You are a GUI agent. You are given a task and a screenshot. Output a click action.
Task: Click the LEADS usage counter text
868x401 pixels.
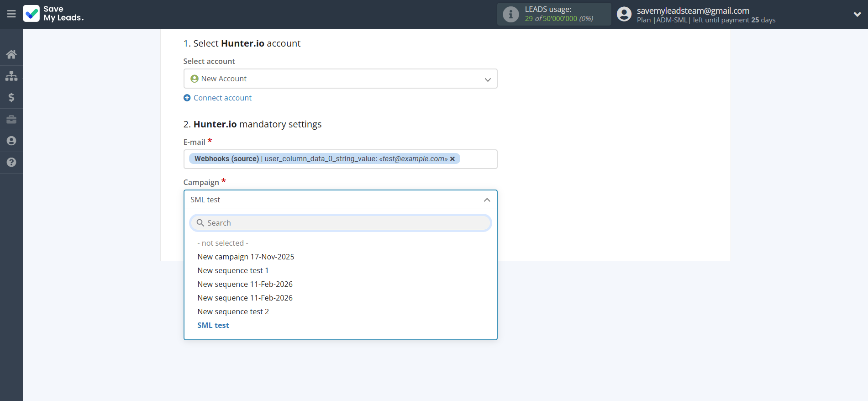point(559,19)
